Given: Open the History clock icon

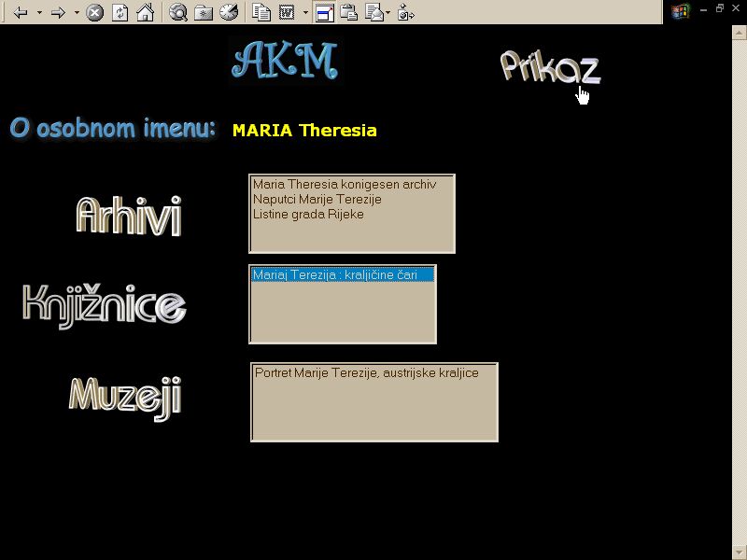Looking at the screenshot, I should click(x=229, y=13).
